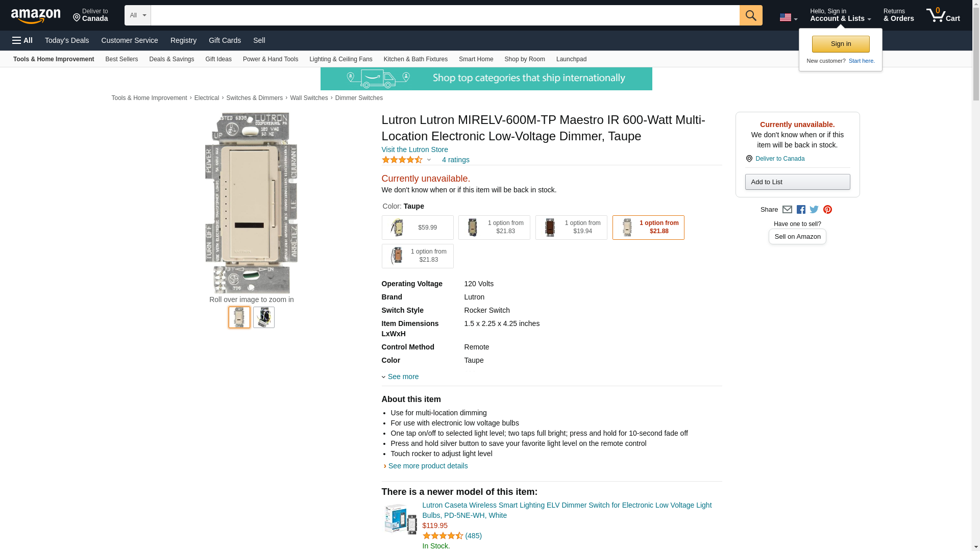The width and height of the screenshot is (980, 551).
Task: Share product on Facebook
Action: pyautogui.click(x=801, y=210)
